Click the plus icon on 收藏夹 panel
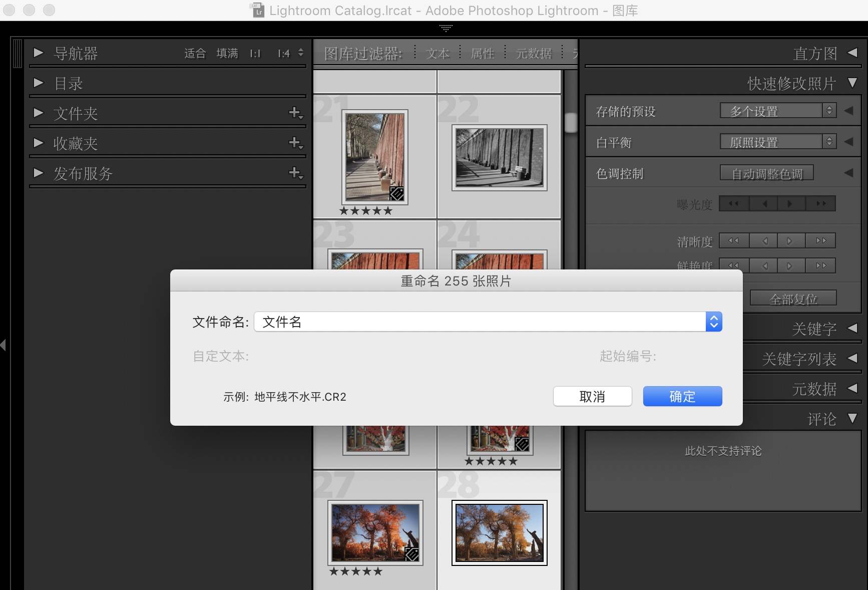868x590 pixels. [296, 143]
